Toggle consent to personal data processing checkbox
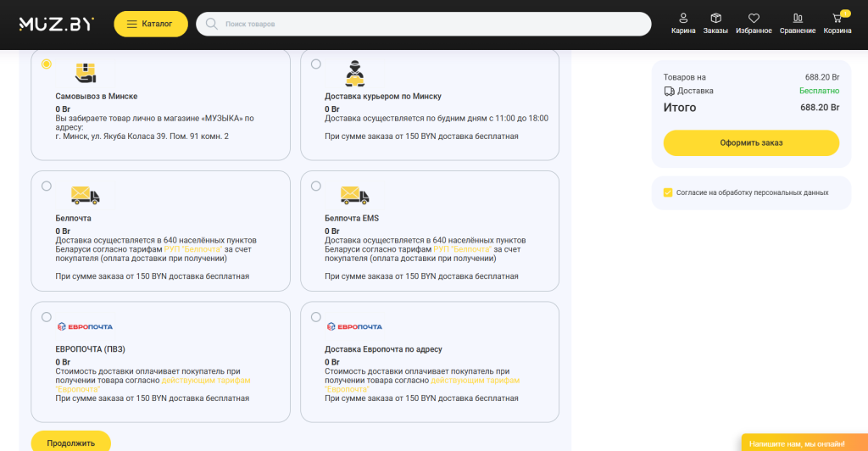This screenshot has width=868, height=451. [668, 192]
